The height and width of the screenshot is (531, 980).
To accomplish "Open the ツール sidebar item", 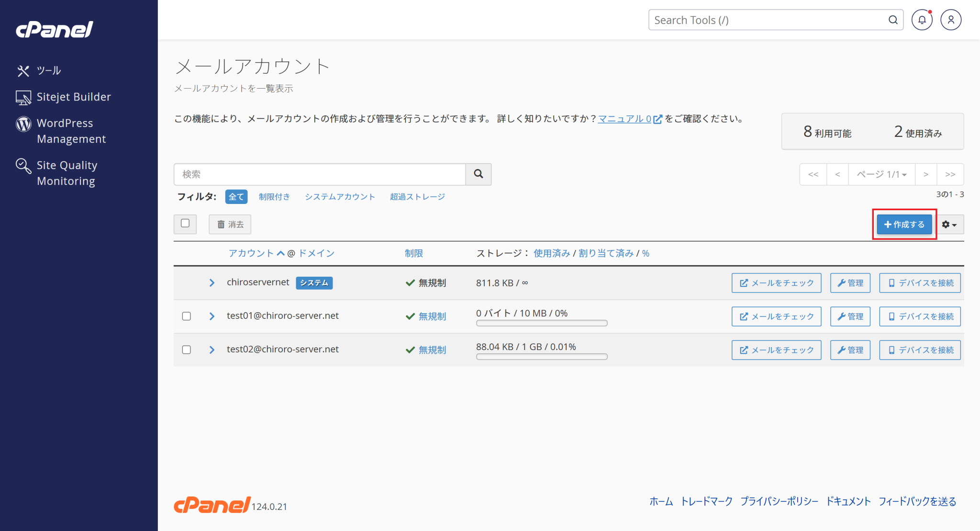I will [x=49, y=70].
